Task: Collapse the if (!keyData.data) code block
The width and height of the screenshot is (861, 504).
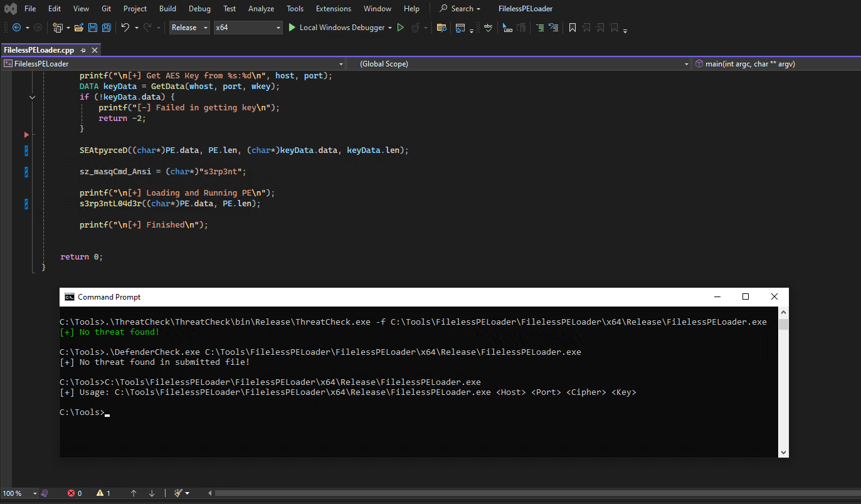Action: pos(33,97)
